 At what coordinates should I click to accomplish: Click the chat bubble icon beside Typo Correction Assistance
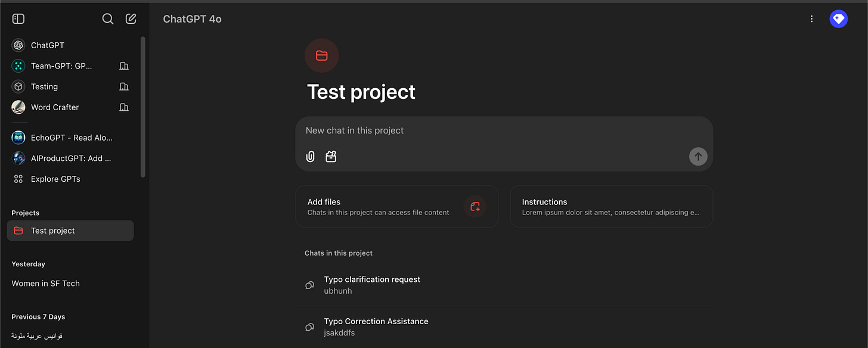pos(309,327)
